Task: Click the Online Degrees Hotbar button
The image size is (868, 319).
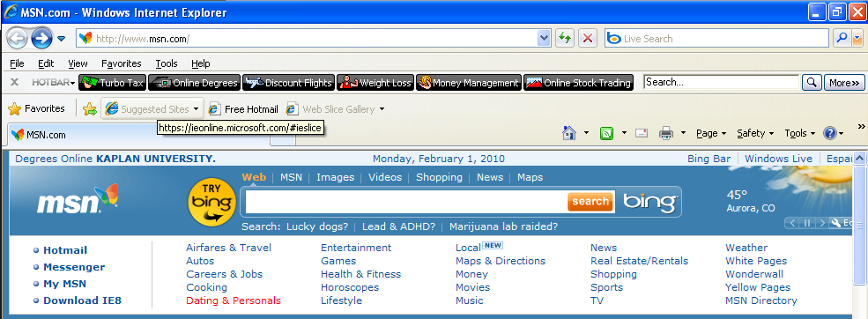Action: point(194,83)
